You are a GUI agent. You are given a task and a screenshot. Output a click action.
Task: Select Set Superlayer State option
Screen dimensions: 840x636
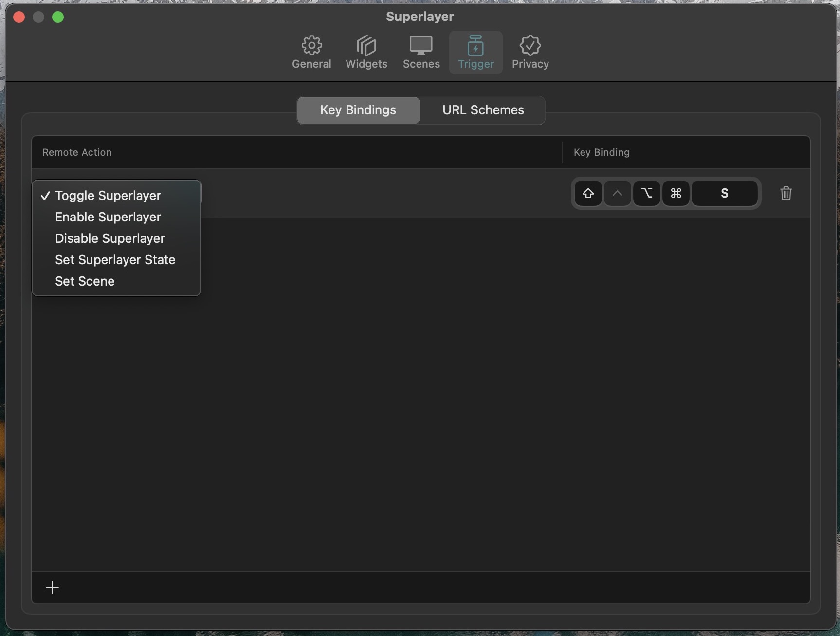115,260
